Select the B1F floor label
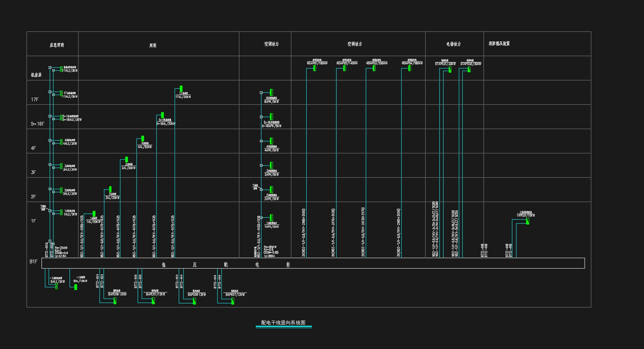The image size is (644, 349). (x=34, y=261)
